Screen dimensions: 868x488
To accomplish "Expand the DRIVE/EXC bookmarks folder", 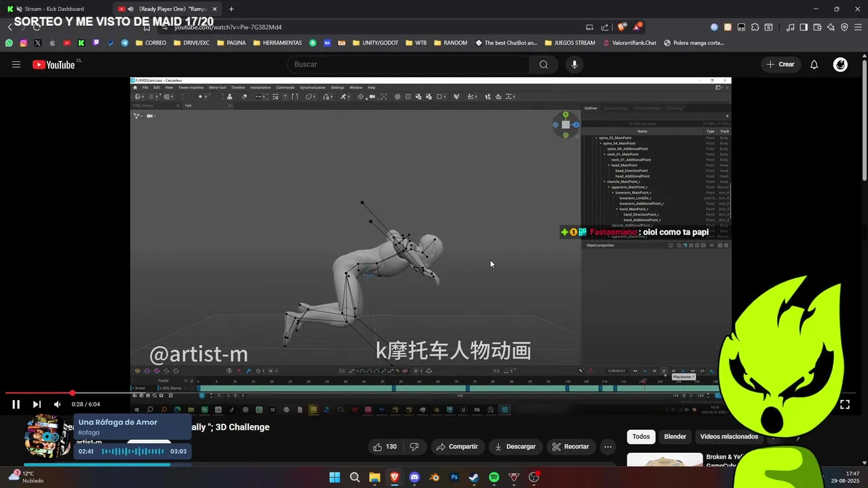I will [192, 43].
